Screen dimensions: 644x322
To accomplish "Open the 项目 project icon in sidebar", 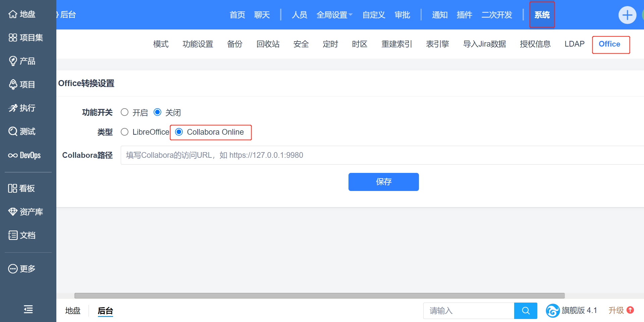I will [13, 84].
